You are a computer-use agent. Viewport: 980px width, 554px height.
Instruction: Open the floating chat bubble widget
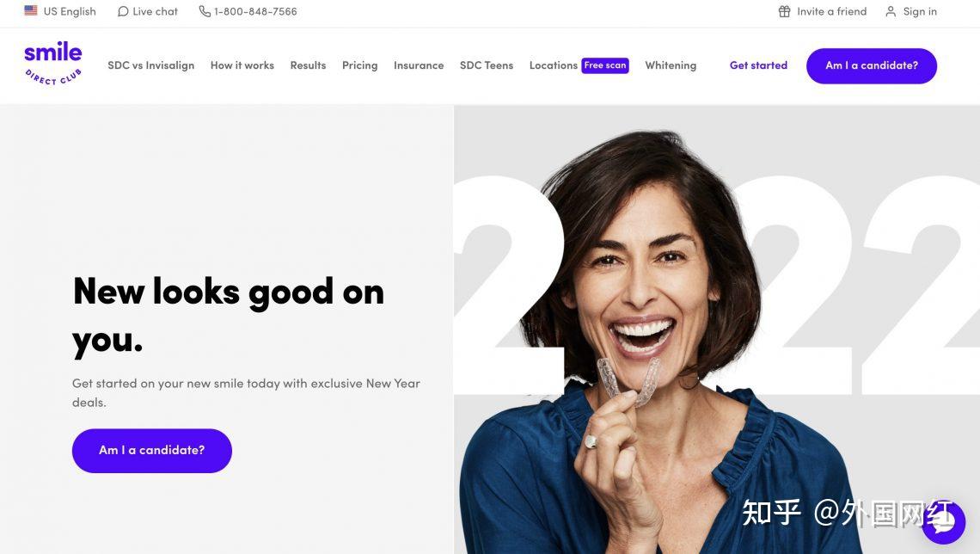coord(944,522)
